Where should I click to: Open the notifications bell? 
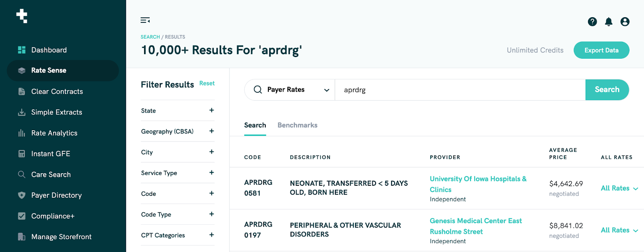point(609,22)
